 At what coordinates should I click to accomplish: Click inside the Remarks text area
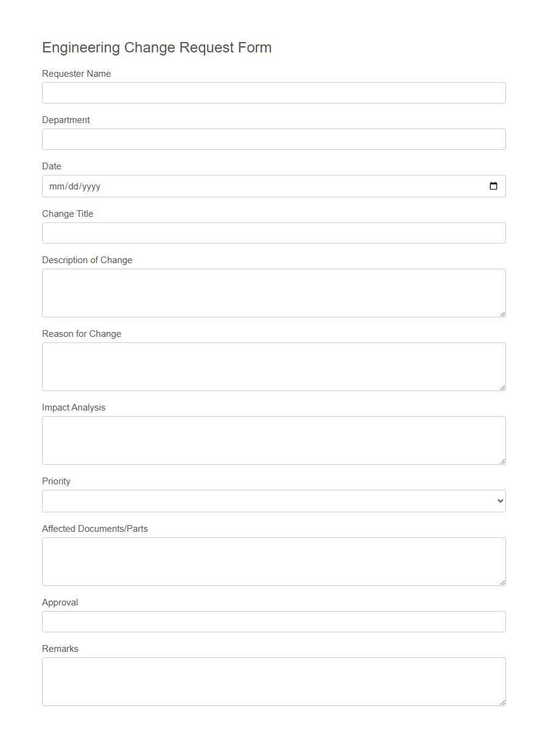(x=274, y=679)
